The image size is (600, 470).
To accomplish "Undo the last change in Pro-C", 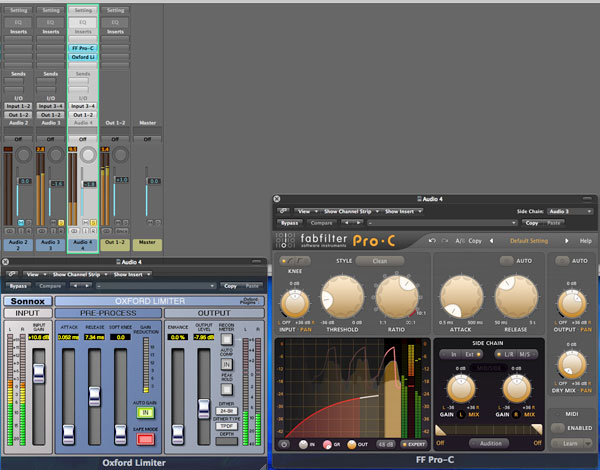I will (432, 241).
